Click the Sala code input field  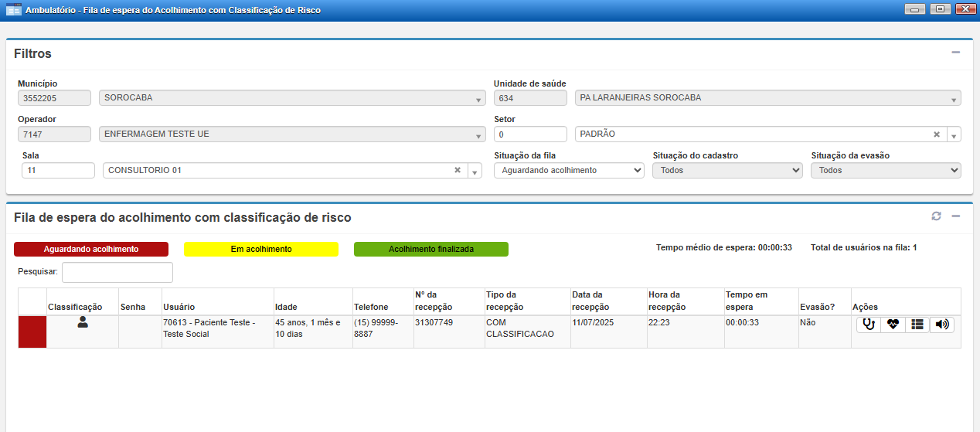[58, 170]
